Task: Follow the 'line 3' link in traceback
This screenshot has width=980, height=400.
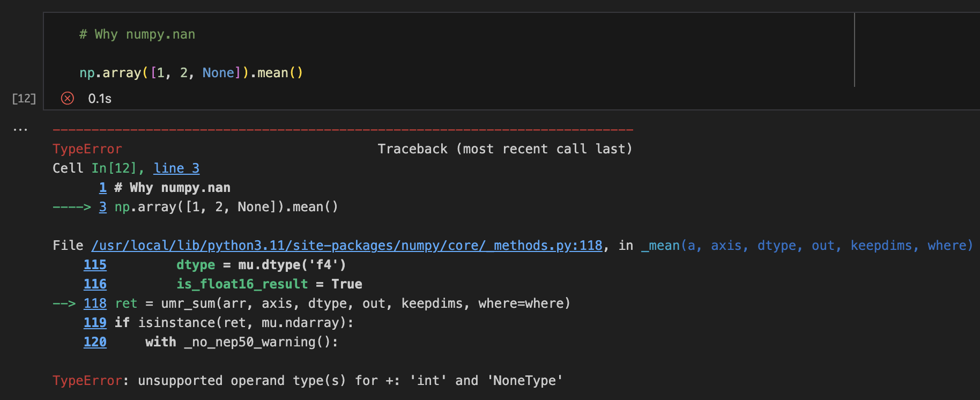Action: pyautogui.click(x=176, y=168)
